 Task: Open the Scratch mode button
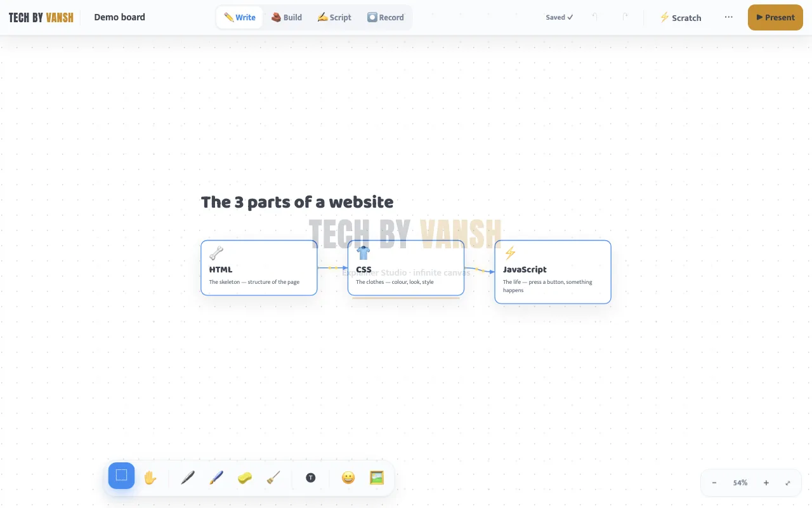pyautogui.click(x=681, y=17)
